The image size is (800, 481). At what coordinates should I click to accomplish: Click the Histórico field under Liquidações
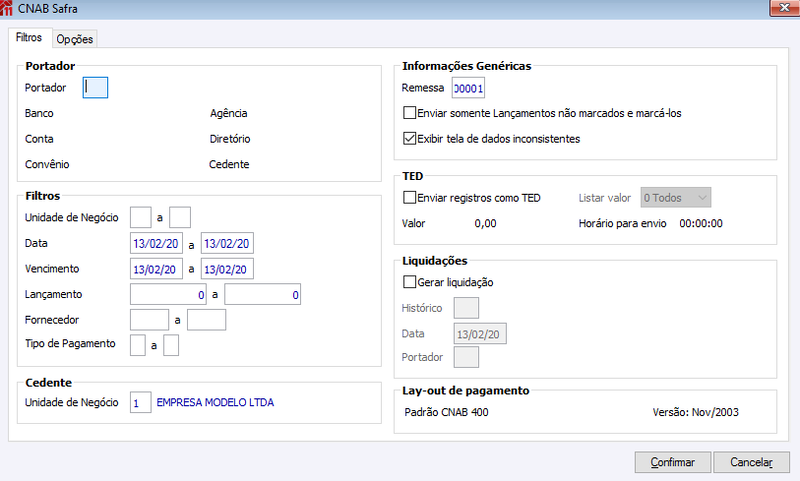466,308
